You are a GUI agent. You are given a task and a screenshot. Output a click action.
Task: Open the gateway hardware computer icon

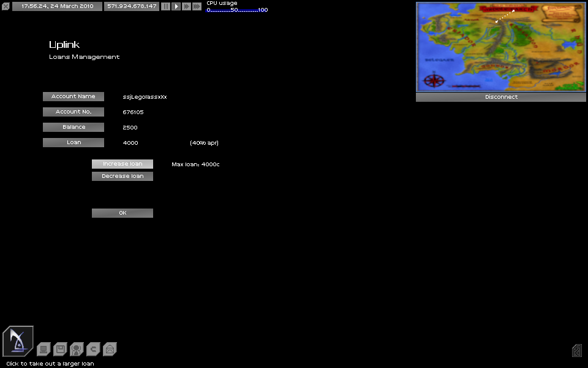43,350
